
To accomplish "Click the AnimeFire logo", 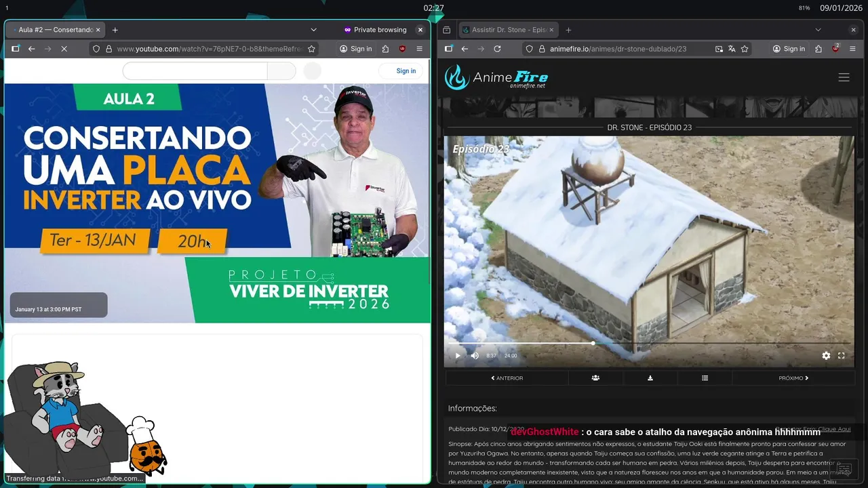I will 496,77.
